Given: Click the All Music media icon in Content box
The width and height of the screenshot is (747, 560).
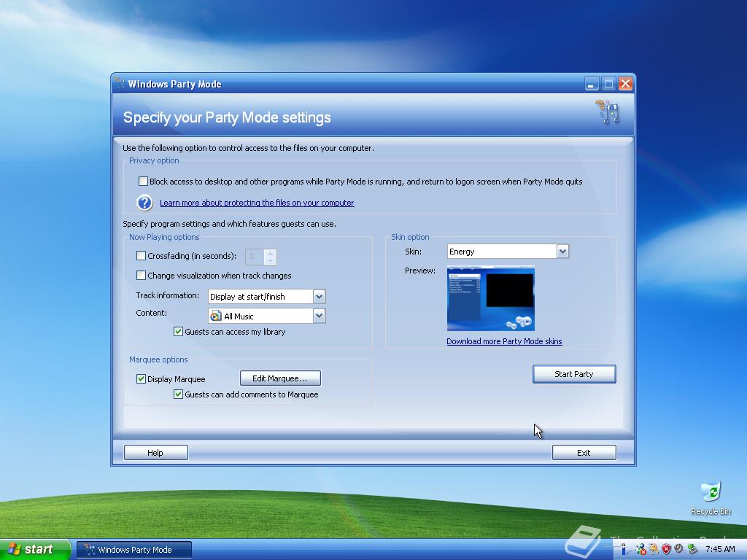Looking at the screenshot, I should (x=216, y=316).
